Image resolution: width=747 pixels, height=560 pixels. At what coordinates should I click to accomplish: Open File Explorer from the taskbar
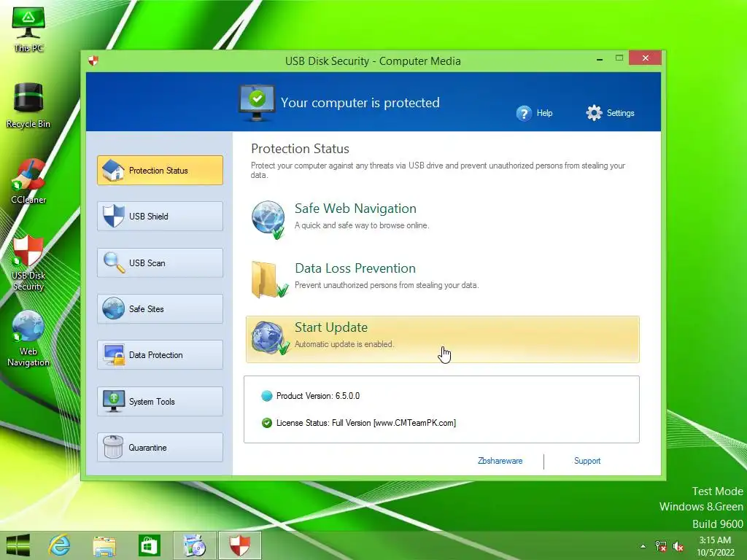point(104,545)
